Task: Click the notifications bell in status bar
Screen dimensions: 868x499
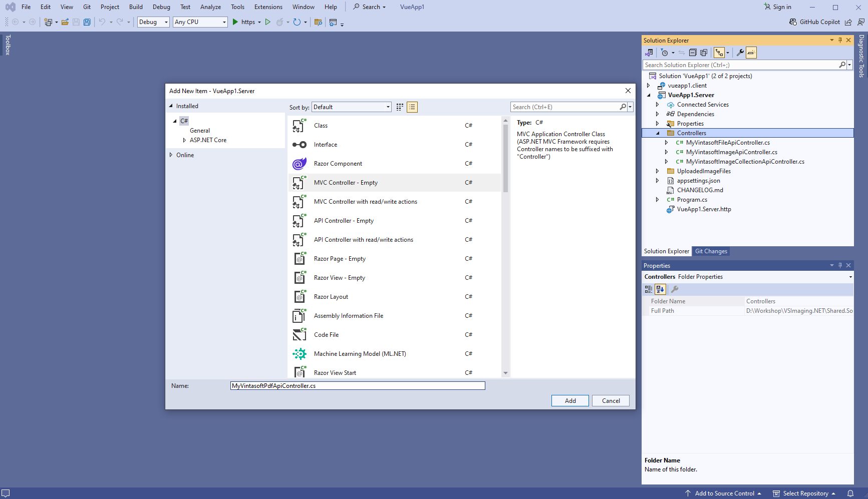Action: 850,493
